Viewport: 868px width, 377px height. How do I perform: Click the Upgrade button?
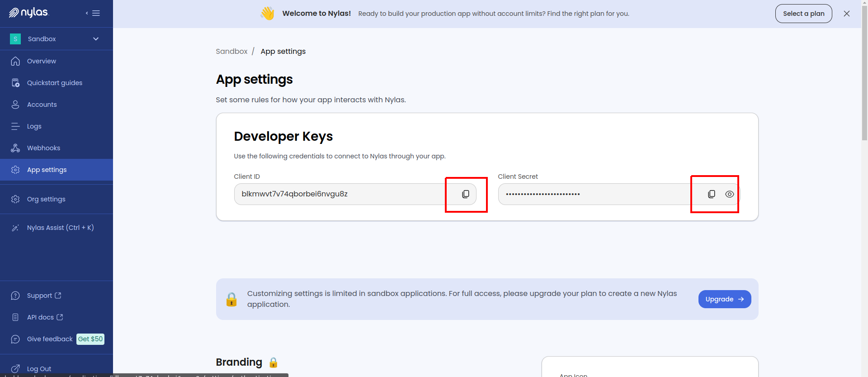(725, 299)
